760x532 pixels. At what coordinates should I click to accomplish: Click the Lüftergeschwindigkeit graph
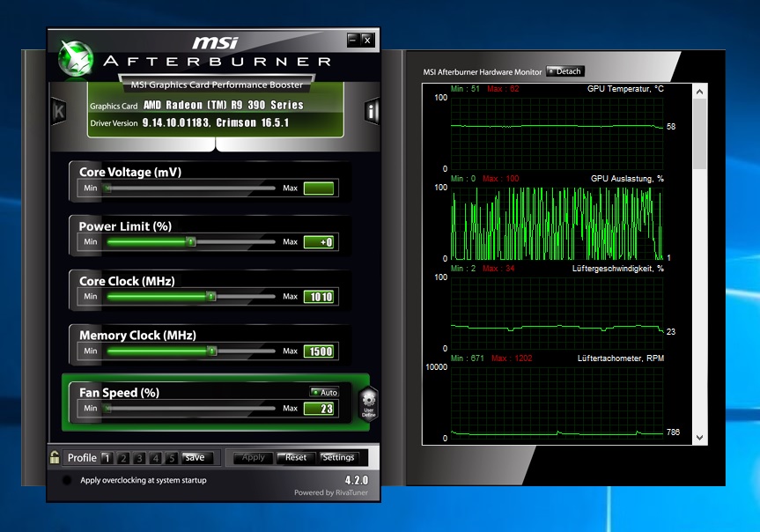click(557, 313)
